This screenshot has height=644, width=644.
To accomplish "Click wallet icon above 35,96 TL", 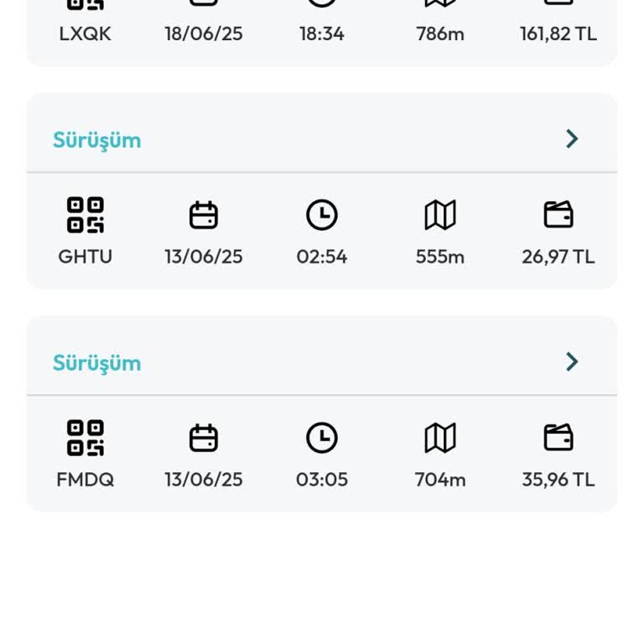I will (558, 439).
